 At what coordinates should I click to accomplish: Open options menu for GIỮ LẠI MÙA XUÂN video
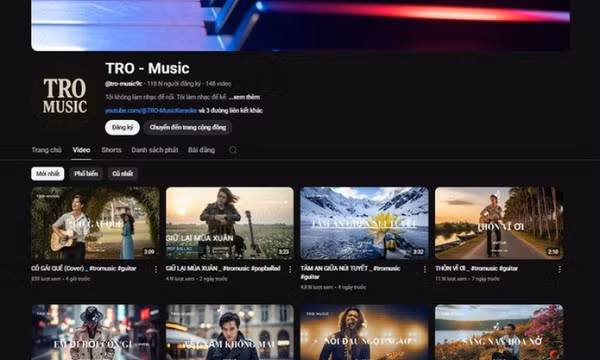[290, 270]
